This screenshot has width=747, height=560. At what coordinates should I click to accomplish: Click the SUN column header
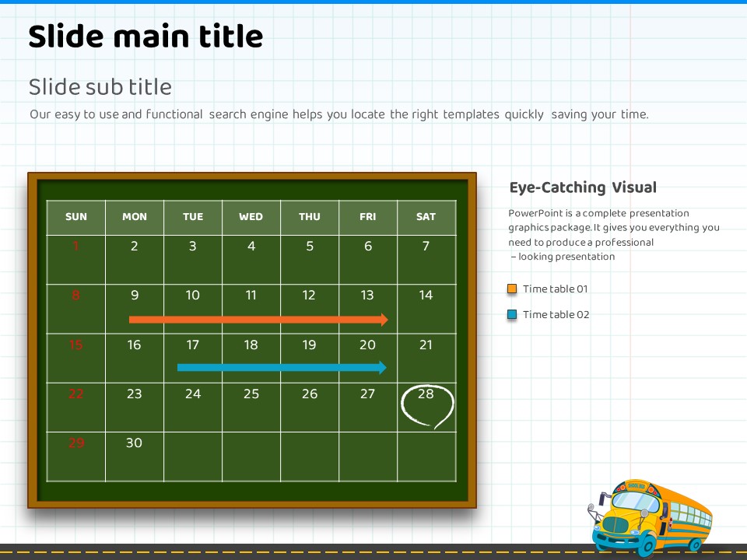(x=76, y=217)
